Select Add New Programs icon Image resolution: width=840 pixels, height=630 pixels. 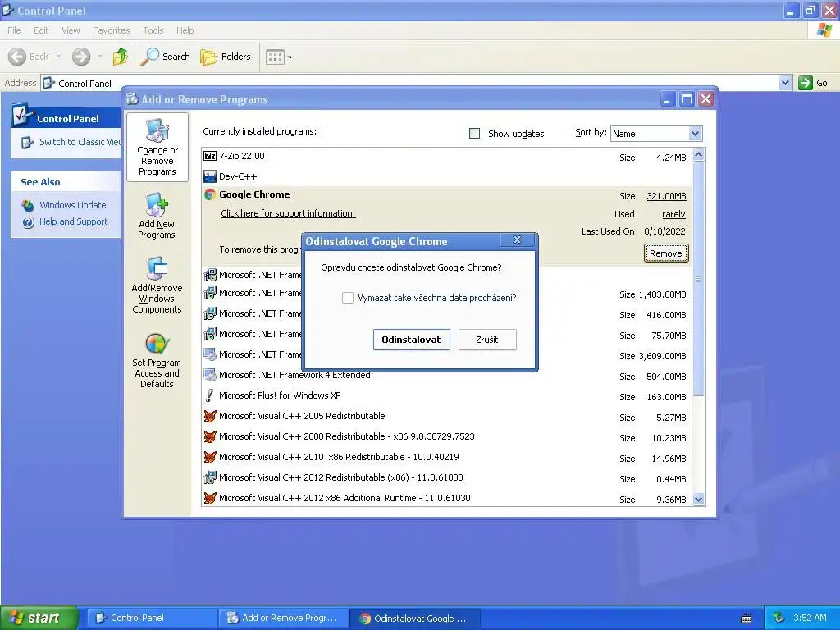click(x=157, y=204)
